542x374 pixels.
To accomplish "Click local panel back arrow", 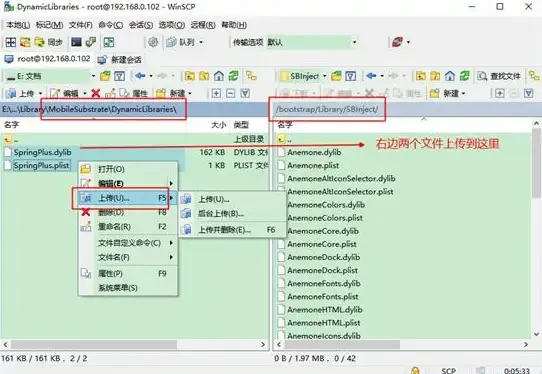I will [140, 76].
